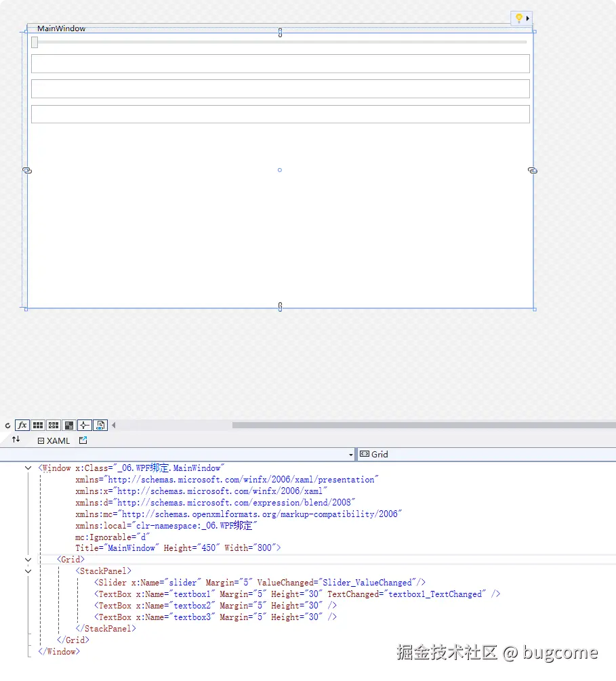Select the third TextBox in the designer

pos(280,115)
